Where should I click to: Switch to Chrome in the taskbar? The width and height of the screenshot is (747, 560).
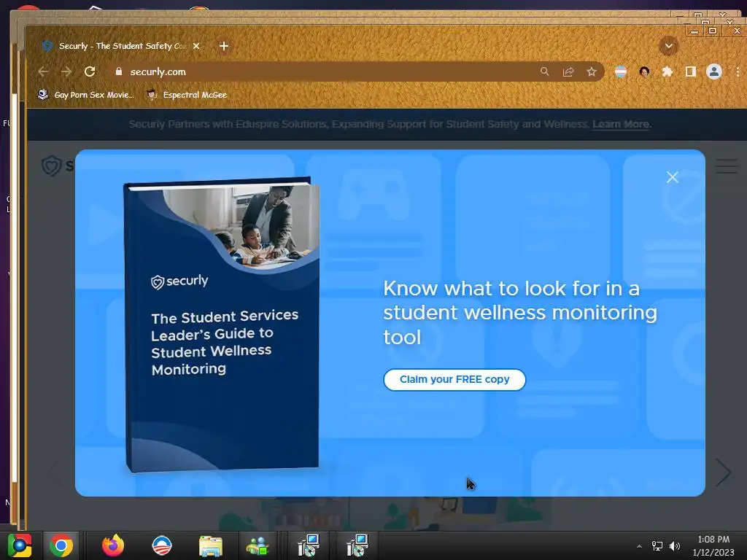point(61,545)
